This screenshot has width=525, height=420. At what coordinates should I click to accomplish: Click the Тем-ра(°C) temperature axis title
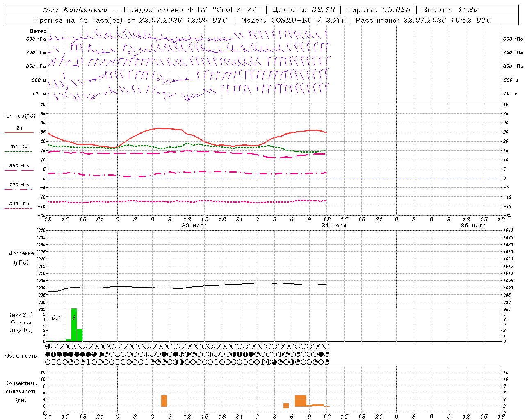[x=19, y=116]
